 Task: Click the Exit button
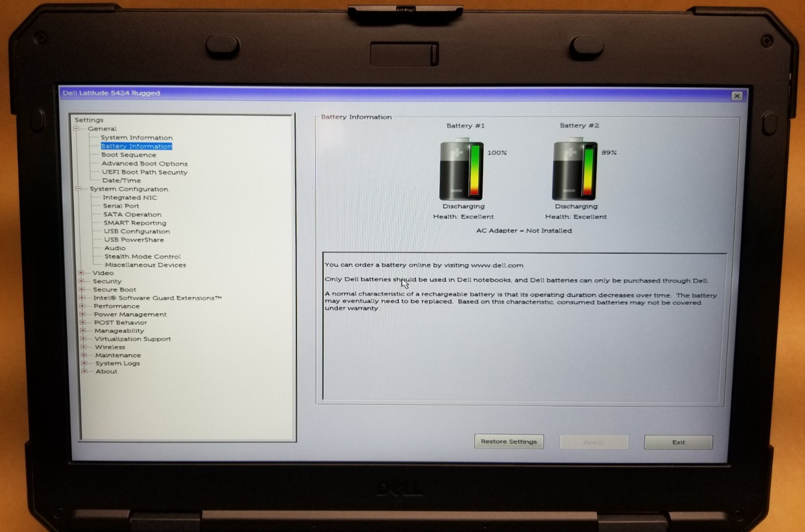(679, 442)
